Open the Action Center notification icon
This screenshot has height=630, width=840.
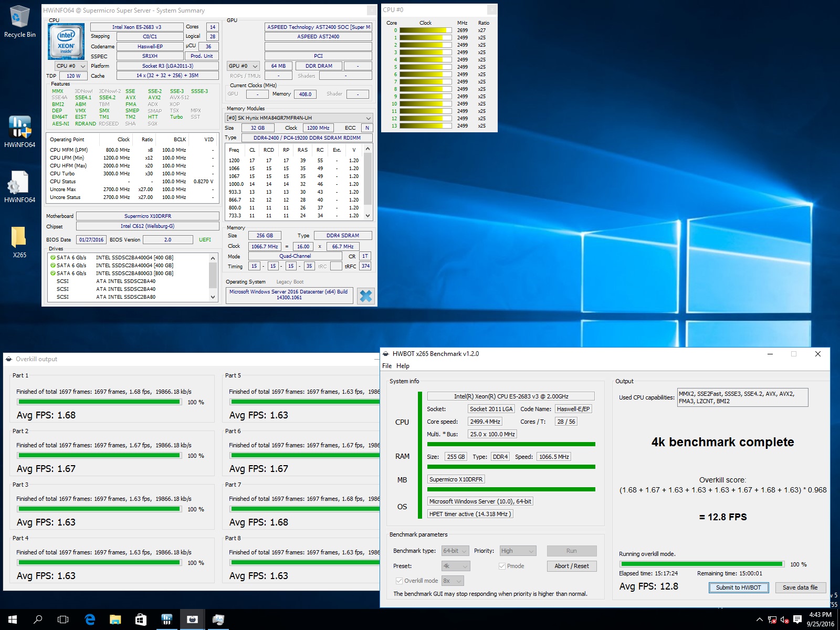tap(797, 619)
